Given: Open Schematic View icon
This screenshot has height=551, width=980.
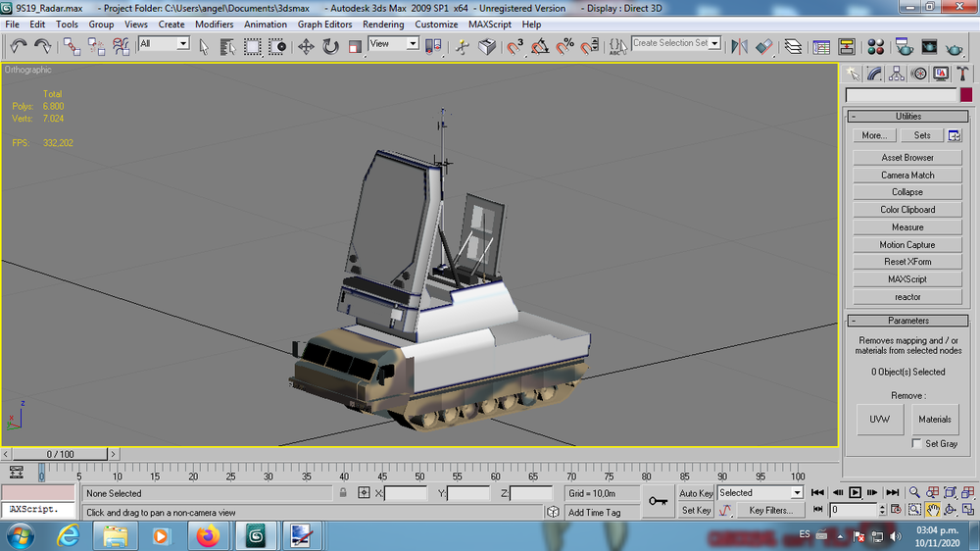Looking at the screenshot, I should (847, 47).
